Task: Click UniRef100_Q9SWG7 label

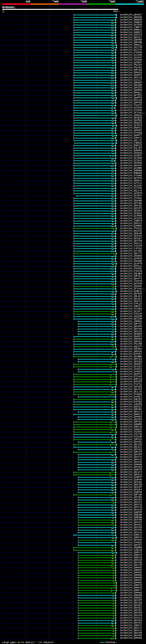Action: [x=131, y=63]
